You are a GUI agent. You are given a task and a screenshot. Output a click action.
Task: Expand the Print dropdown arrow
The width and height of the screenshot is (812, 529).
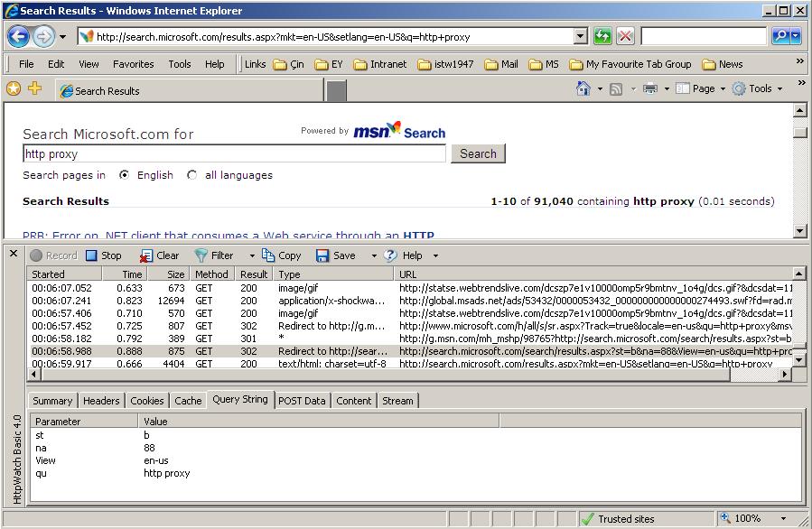click(667, 89)
